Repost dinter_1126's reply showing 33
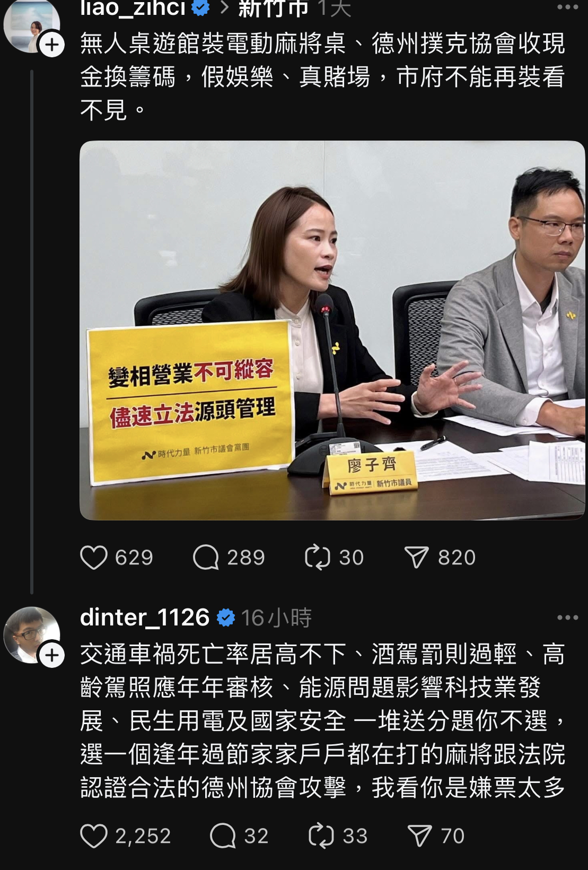This screenshot has height=870, width=588. click(321, 836)
